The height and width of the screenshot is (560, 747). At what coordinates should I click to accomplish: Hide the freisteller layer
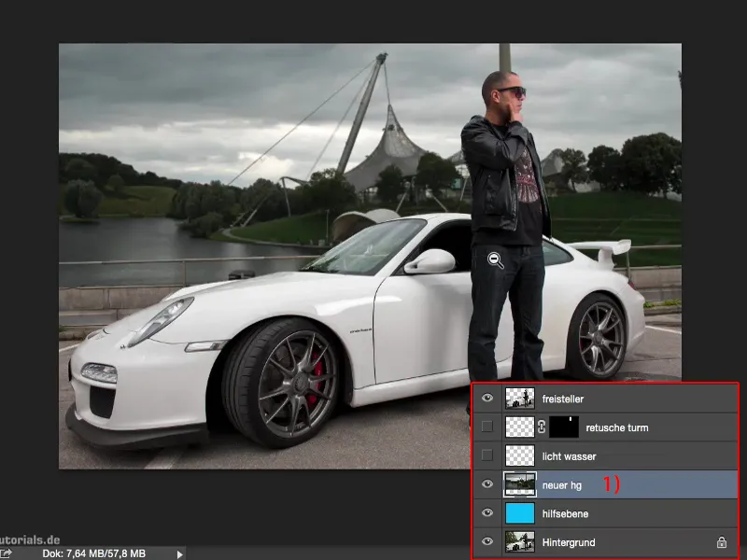click(486, 399)
